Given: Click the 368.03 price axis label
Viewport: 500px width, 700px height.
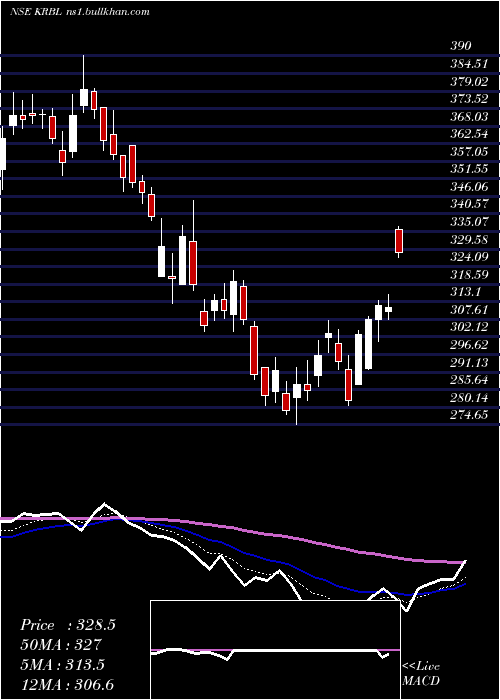Looking at the screenshot, I should coord(469,117).
